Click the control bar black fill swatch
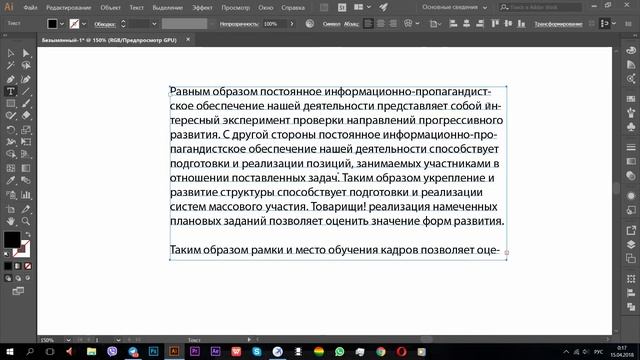 (x=52, y=24)
